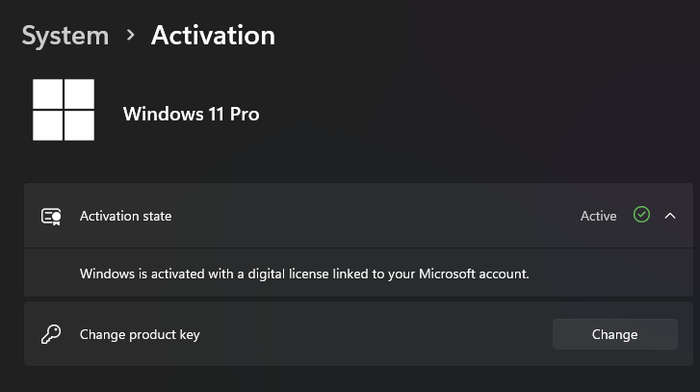Go back to System in breadcrumb
This screenshot has height=392, width=700.
[x=65, y=36]
